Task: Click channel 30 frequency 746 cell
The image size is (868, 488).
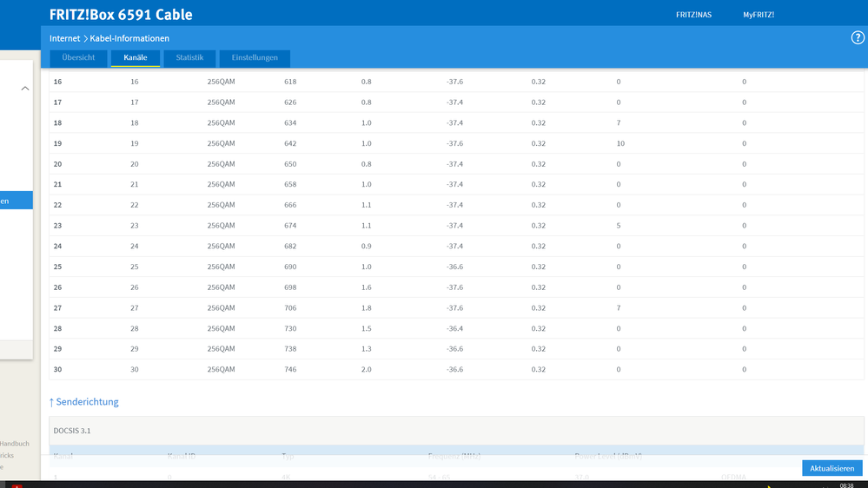Action: click(290, 370)
